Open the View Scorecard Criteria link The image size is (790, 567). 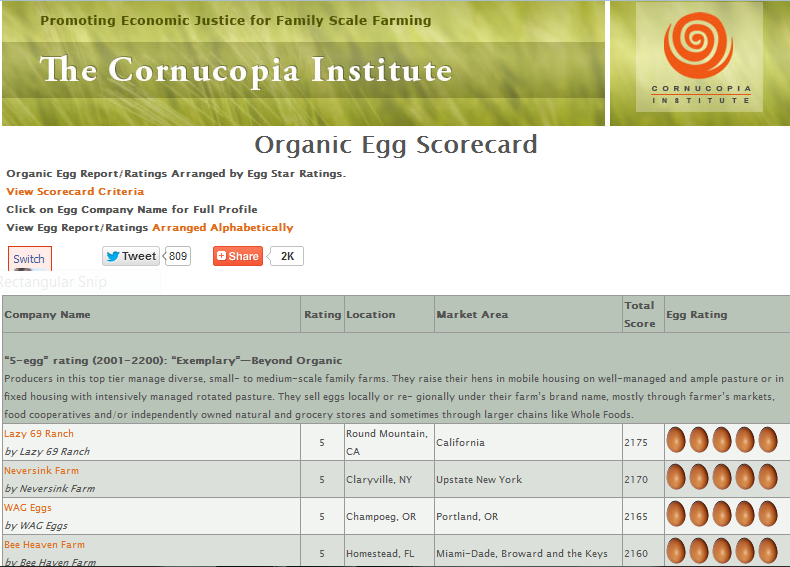click(75, 191)
